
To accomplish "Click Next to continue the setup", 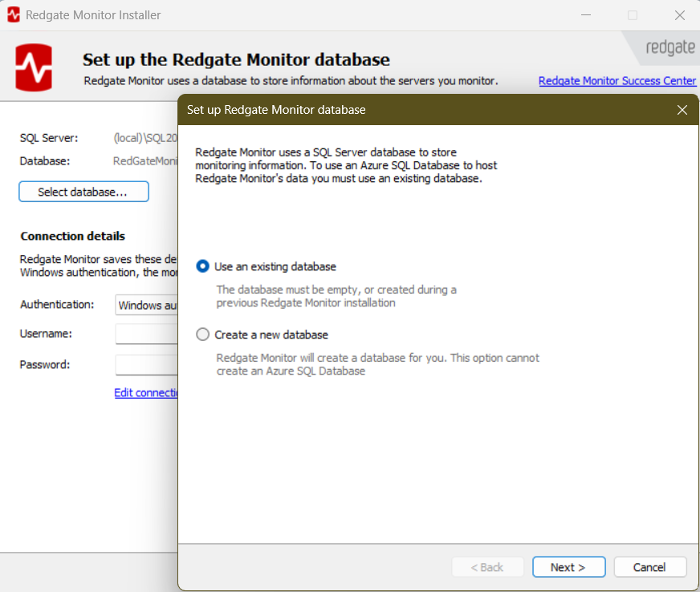I will pos(568,567).
